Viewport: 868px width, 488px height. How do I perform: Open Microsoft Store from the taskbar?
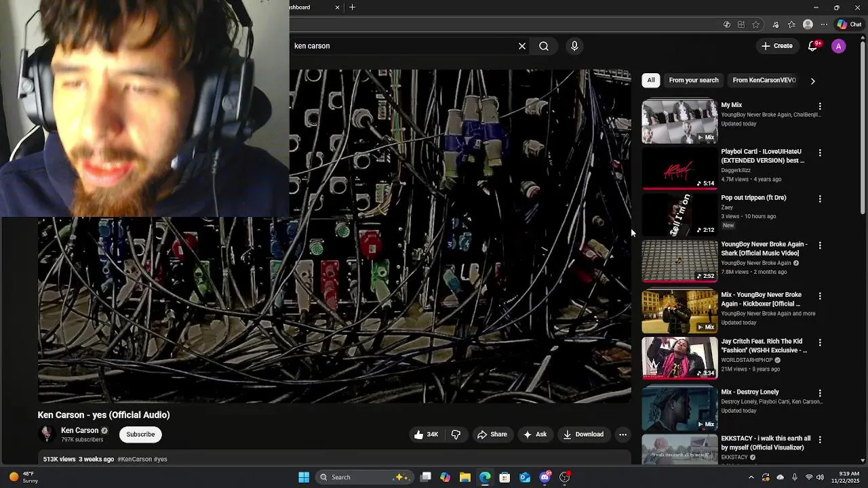click(x=505, y=477)
